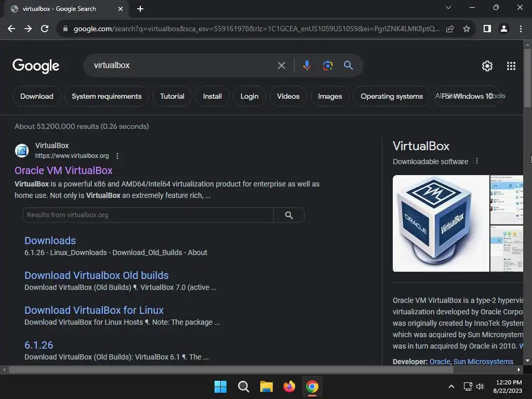
Task: Click the Google logo
Action: tap(36, 66)
